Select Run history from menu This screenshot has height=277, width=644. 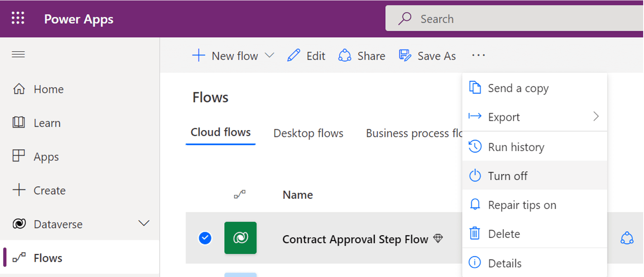pos(535,147)
